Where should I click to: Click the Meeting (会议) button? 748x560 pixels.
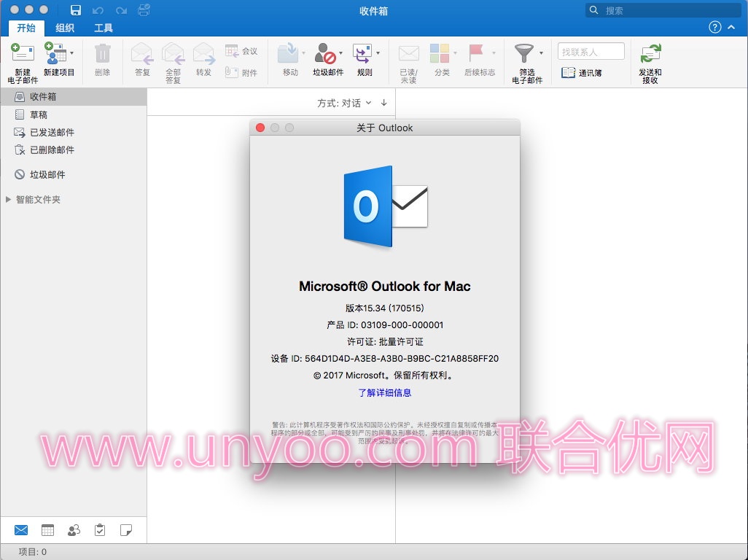[241, 51]
